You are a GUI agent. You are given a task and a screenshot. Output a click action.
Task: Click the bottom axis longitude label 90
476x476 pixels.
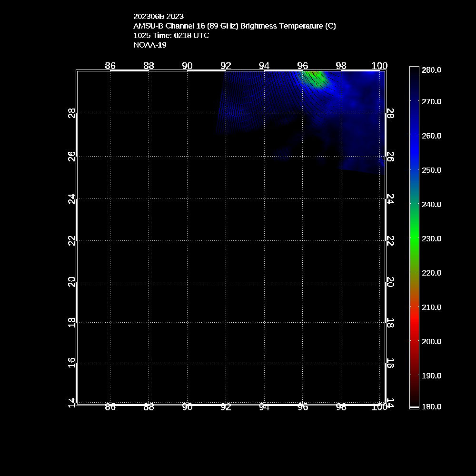click(x=187, y=407)
